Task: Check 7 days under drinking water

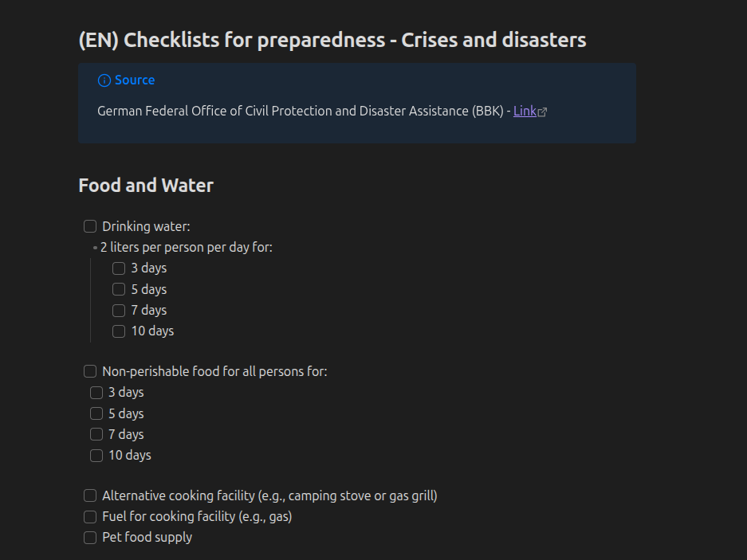Action: 118,310
